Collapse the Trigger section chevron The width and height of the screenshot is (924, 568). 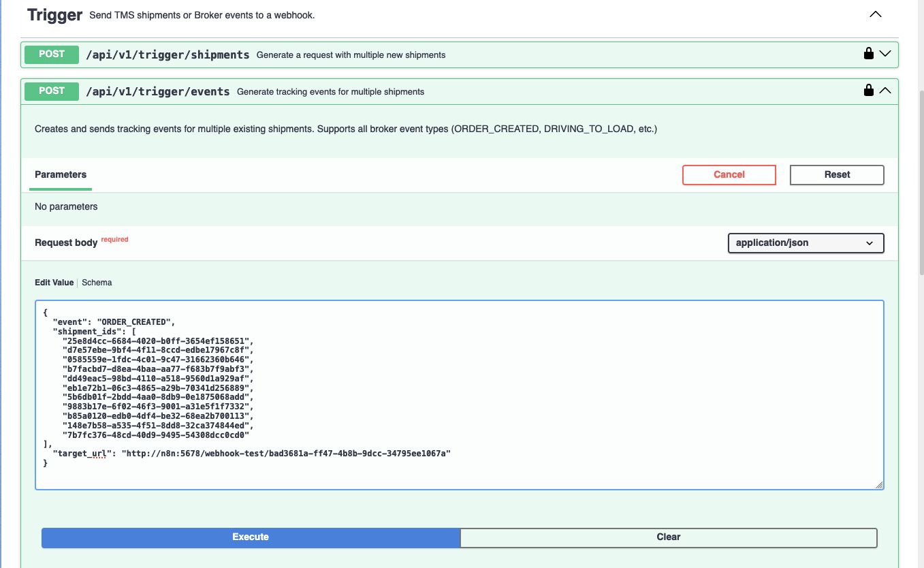pos(875,14)
